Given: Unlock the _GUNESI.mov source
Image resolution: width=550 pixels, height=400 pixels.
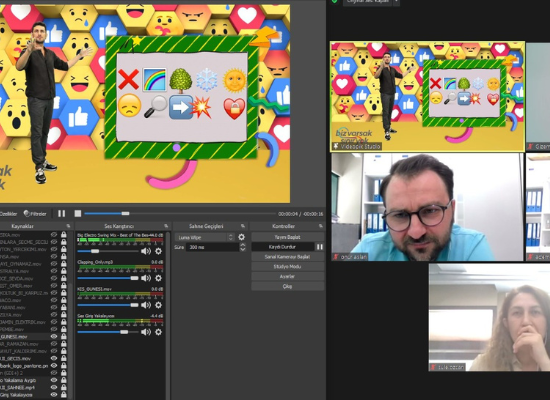Looking at the screenshot, I should click(63, 336).
